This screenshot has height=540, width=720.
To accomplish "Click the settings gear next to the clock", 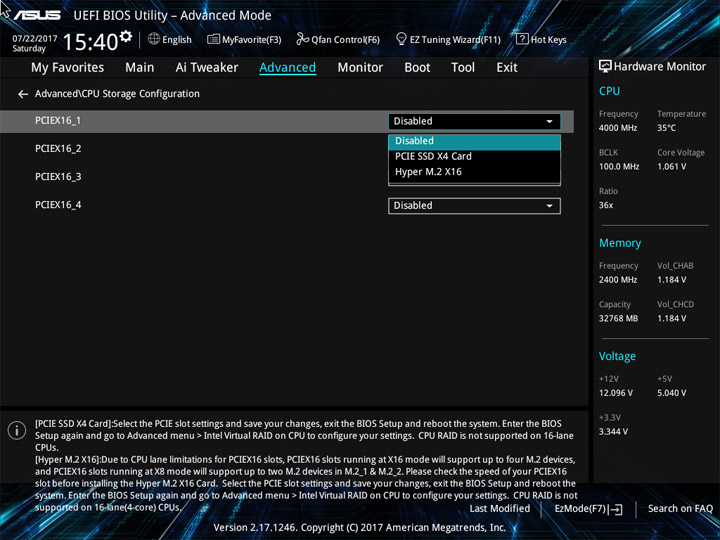I will (x=125, y=36).
